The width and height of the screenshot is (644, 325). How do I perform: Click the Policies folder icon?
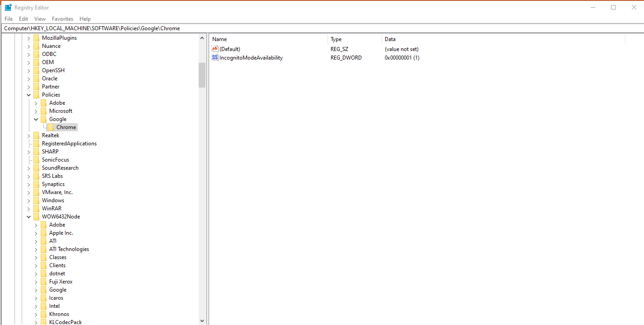tap(36, 95)
